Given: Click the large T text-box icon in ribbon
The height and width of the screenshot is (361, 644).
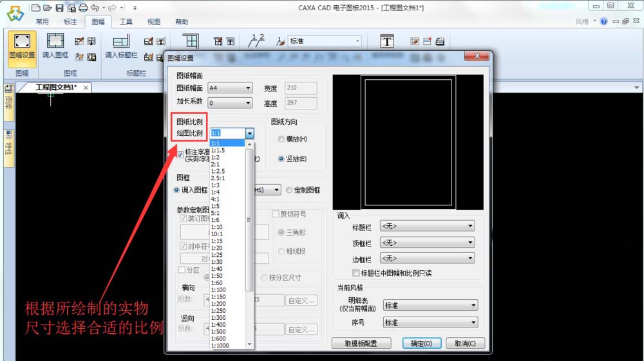Looking at the screenshot, I should [387, 41].
